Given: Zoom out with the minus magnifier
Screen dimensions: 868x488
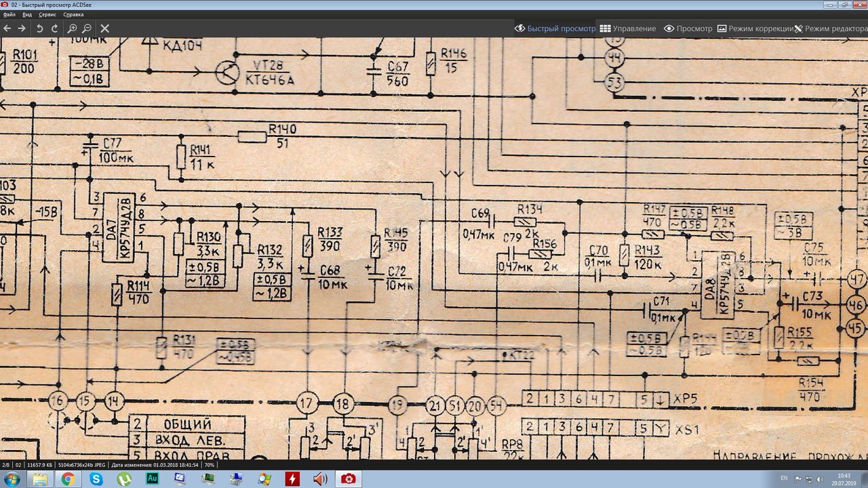Looking at the screenshot, I should tap(87, 28).
